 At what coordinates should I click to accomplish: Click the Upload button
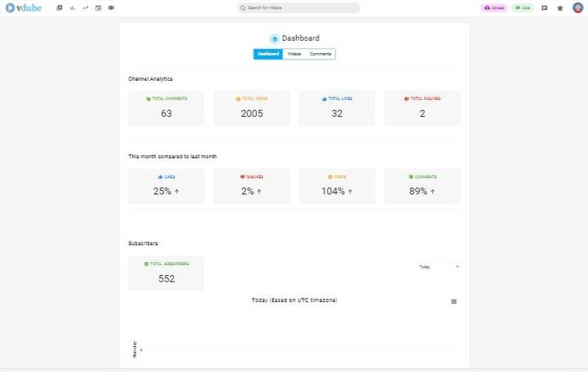point(494,7)
